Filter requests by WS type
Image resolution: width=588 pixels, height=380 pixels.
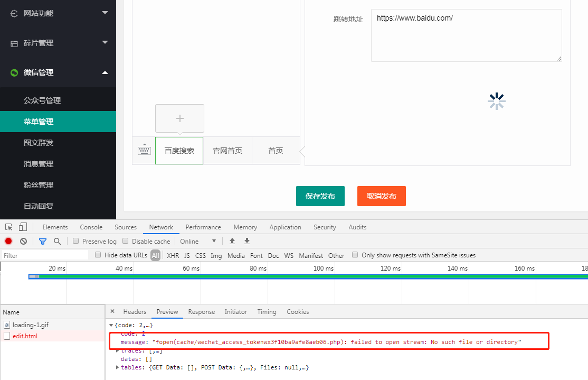[x=289, y=255]
